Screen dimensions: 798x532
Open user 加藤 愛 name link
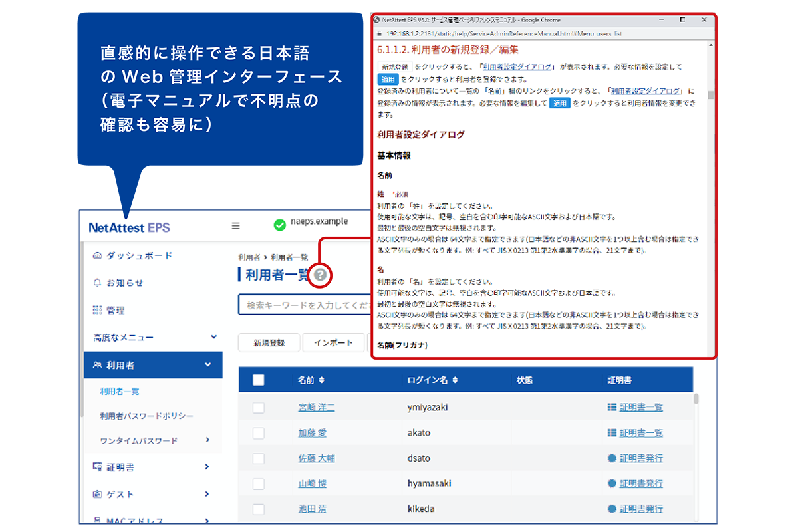(312, 433)
